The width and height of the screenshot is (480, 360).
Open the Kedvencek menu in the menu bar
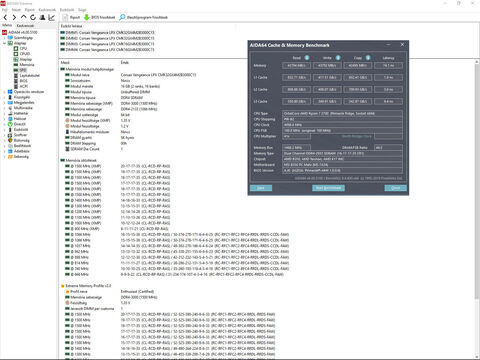pyautogui.click(x=47, y=10)
